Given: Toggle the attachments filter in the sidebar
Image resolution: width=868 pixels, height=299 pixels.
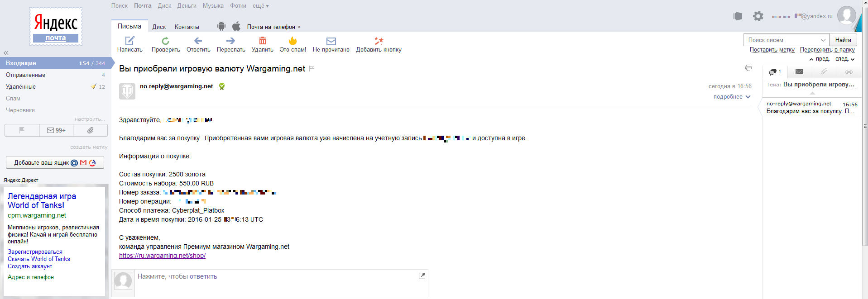Looking at the screenshot, I should (91, 130).
